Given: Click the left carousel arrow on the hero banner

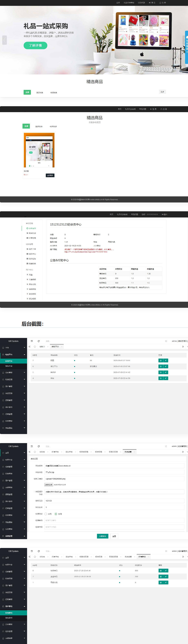Looking at the screenshot, I should click(x=4, y=40).
